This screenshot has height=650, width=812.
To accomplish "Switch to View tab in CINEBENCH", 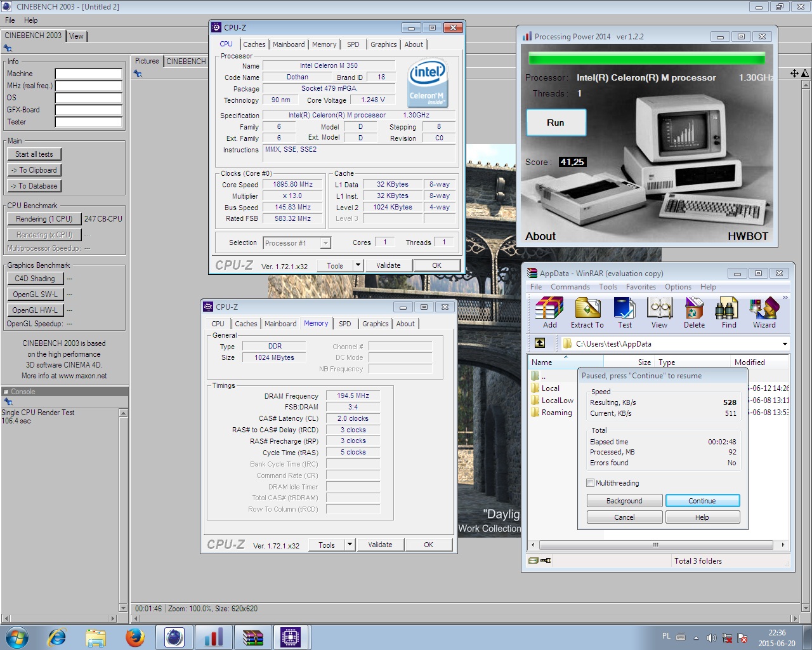I will pos(76,36).
